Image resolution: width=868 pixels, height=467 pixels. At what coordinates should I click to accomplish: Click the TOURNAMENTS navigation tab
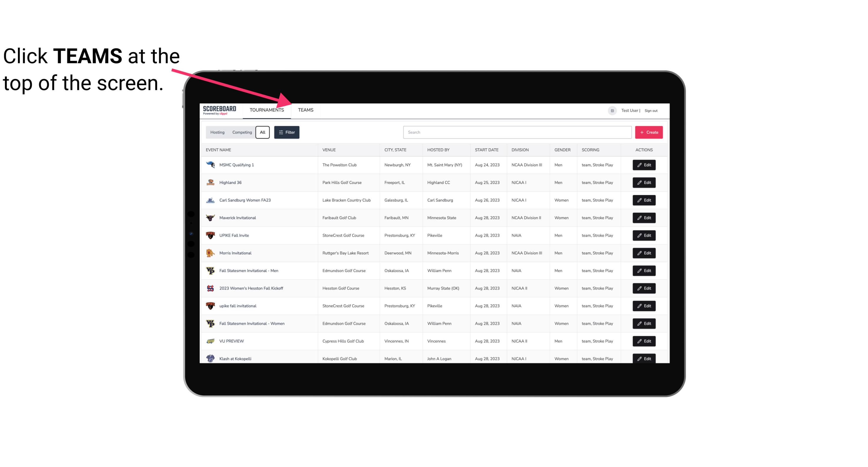click(x=267, y=110)
